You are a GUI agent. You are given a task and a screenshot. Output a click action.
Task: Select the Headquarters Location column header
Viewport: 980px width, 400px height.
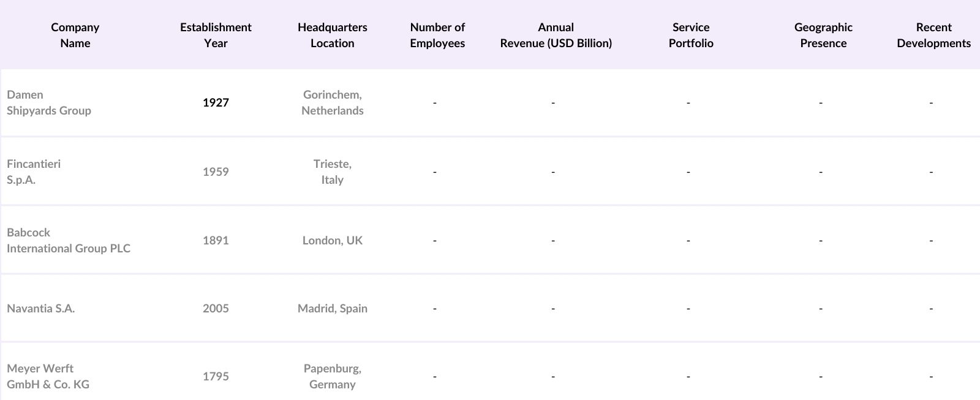click(x=332, y=35)
